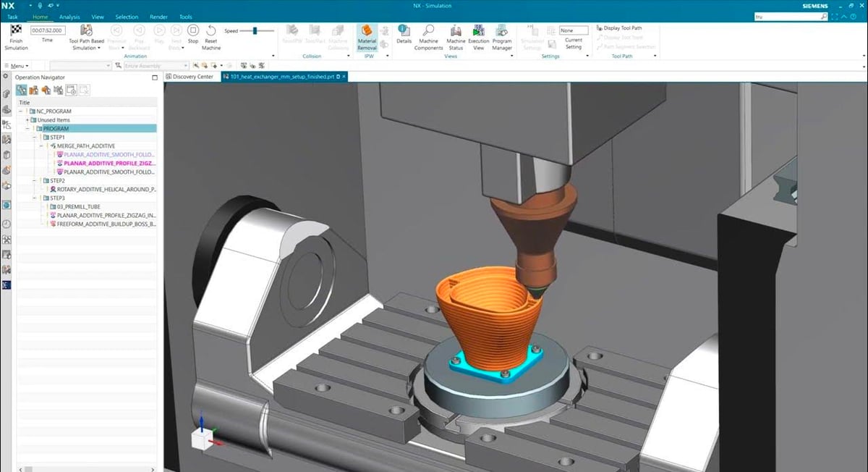868x472 pixels.
Task: Click the search magnifier icon
Action: click(x=822, y=16)
